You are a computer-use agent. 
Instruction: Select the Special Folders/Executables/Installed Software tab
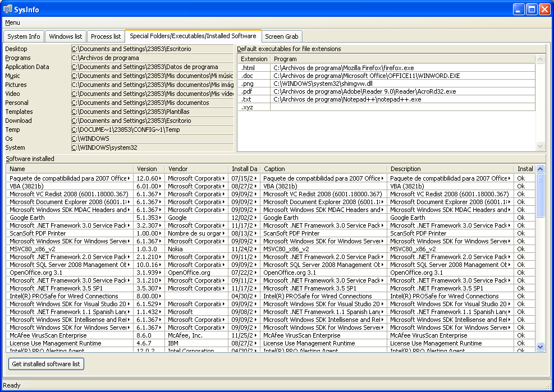193,36
